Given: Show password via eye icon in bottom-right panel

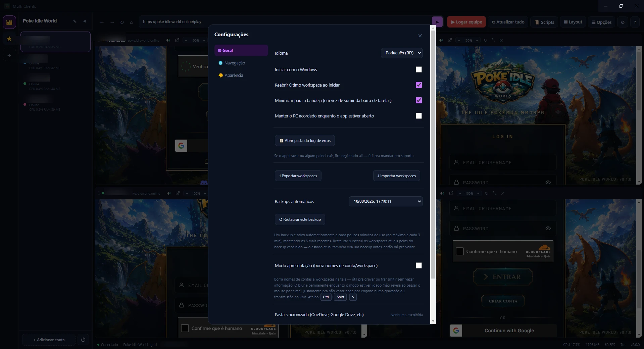Looking at the screenshot, I should [x=548, y=229].
